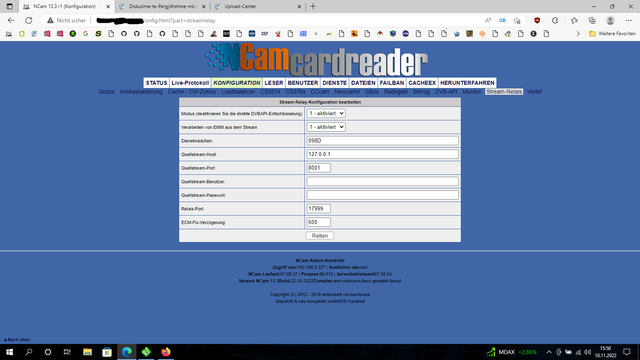Open Microsoft Store from the taskbar
640x360 pixels.
point(107,352)
